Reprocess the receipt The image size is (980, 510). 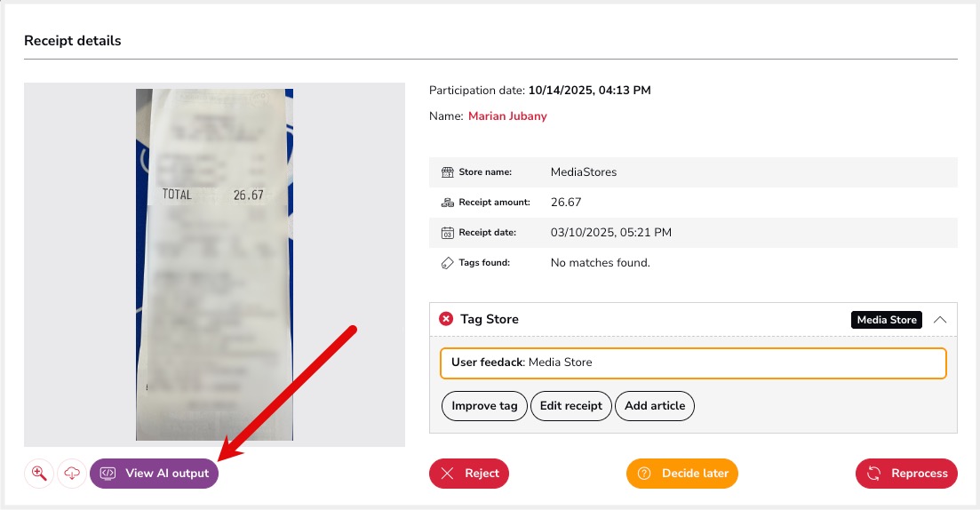906,474
